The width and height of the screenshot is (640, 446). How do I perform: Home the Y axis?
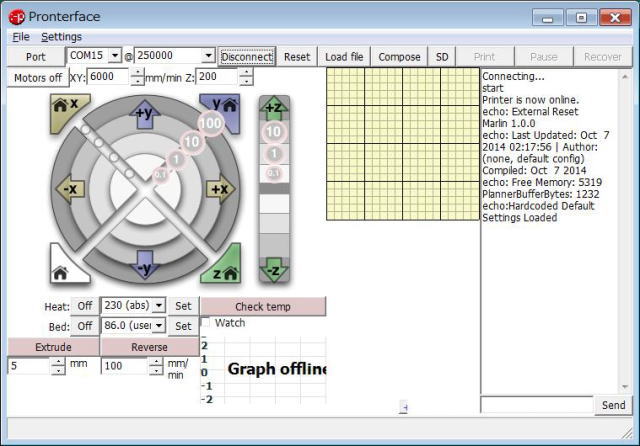[x=223, y=110]
